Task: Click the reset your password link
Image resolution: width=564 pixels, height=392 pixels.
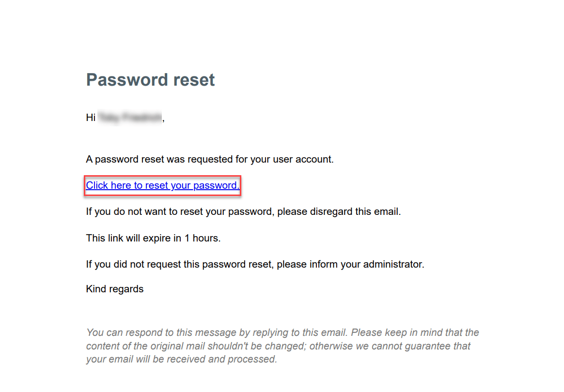Action: coord(162,185)
